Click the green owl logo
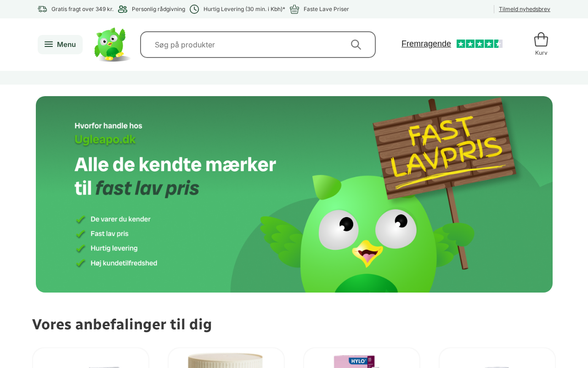Image resolution: width=588 pixels, height=368 pixels. pos(112,45)
